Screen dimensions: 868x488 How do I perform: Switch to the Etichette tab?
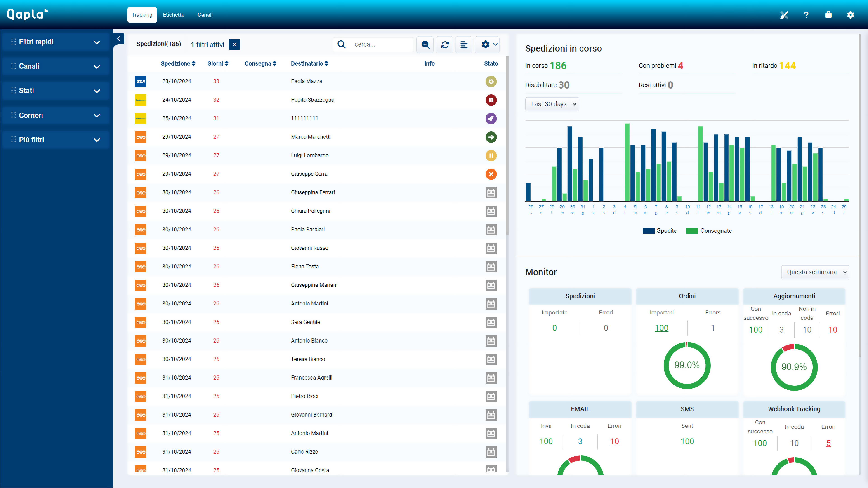point(174,15)
